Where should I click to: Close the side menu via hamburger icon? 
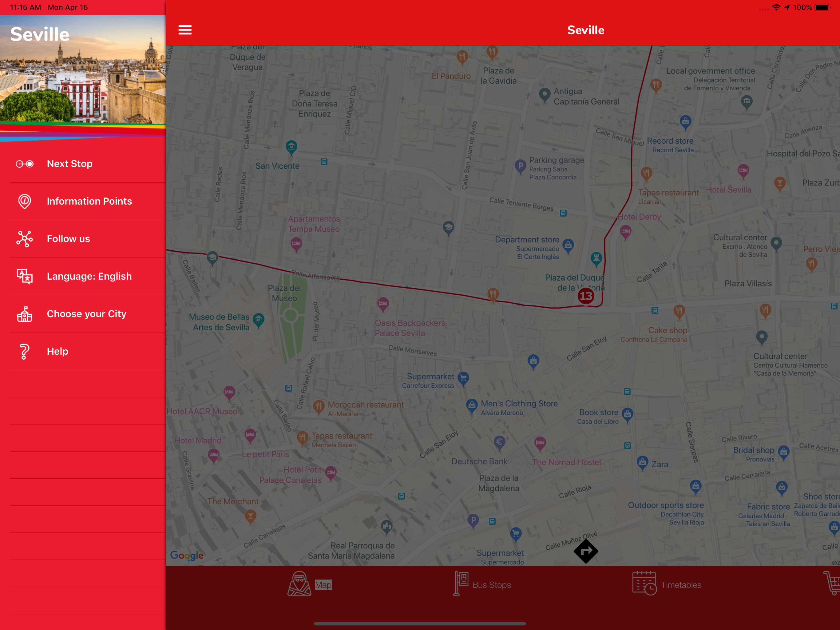(185, 30)
